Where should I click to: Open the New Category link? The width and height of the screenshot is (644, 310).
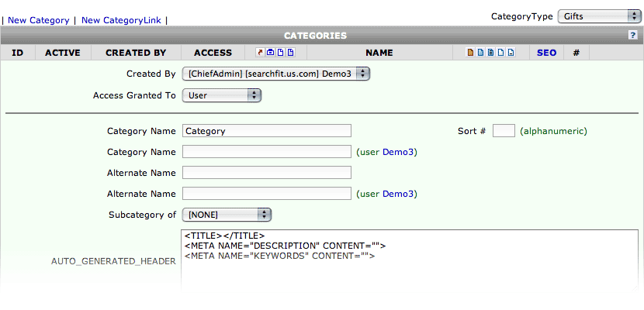click(x=39, y=20)
